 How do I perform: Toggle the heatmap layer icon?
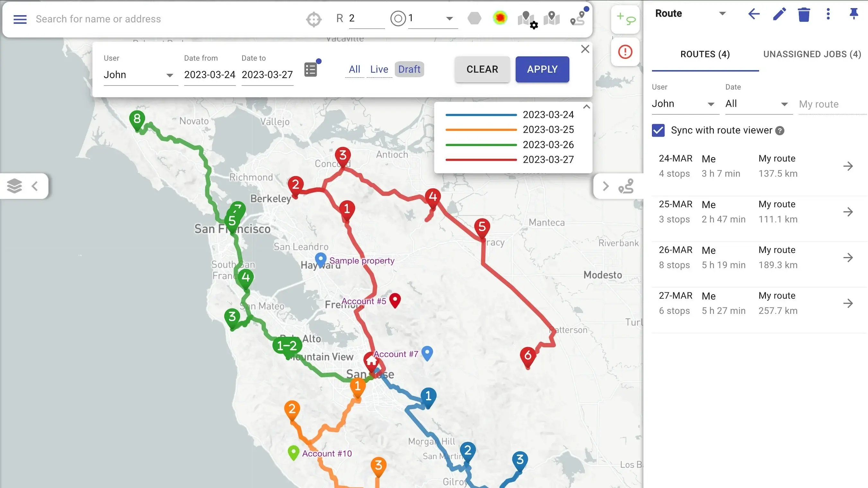click(x=500, y=19)
